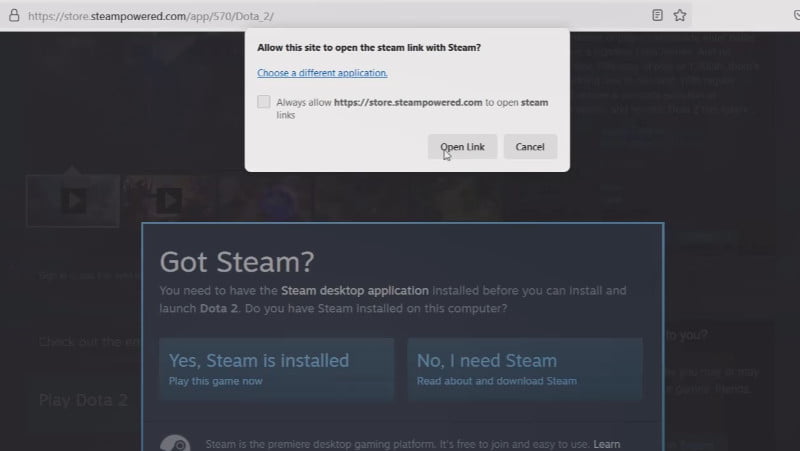This screenshot has height=451, width=800.
Task: Click "Allow this site to open" prompt title
Action: pyautogui.click(x=369, y=47)
